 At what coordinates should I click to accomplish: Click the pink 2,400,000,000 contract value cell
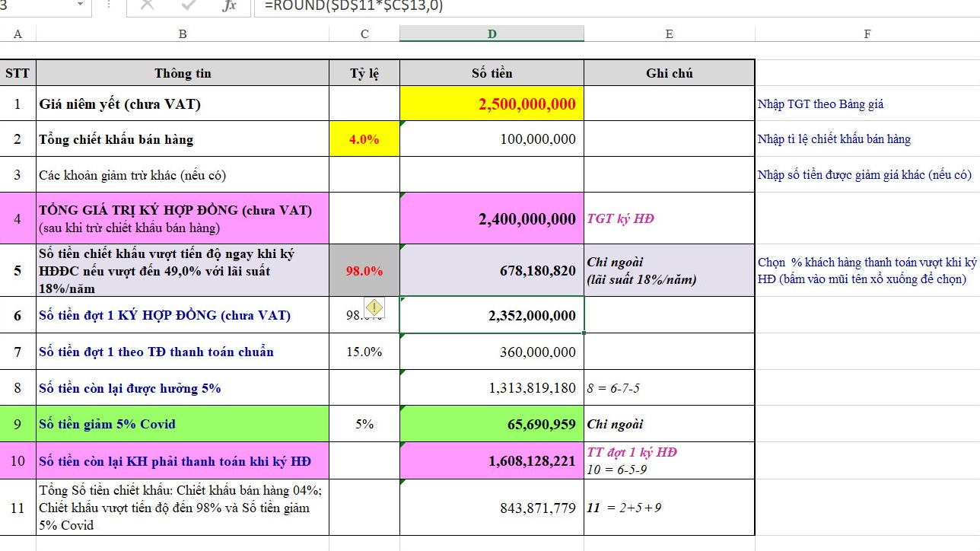click(492, 218)
